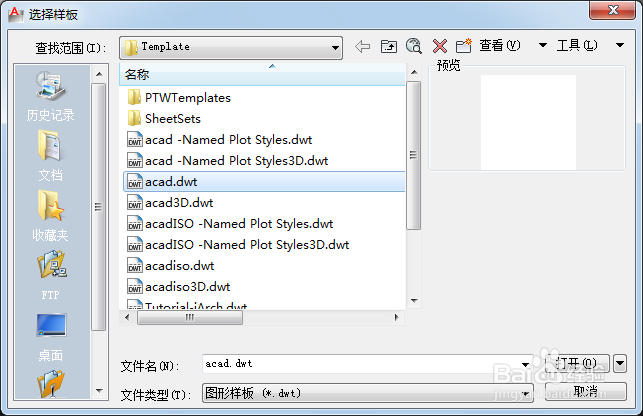Expand dropdown arrow next to 查看(V)
The height and width of the screenshot is (416, 643).
tap(543, 45)
